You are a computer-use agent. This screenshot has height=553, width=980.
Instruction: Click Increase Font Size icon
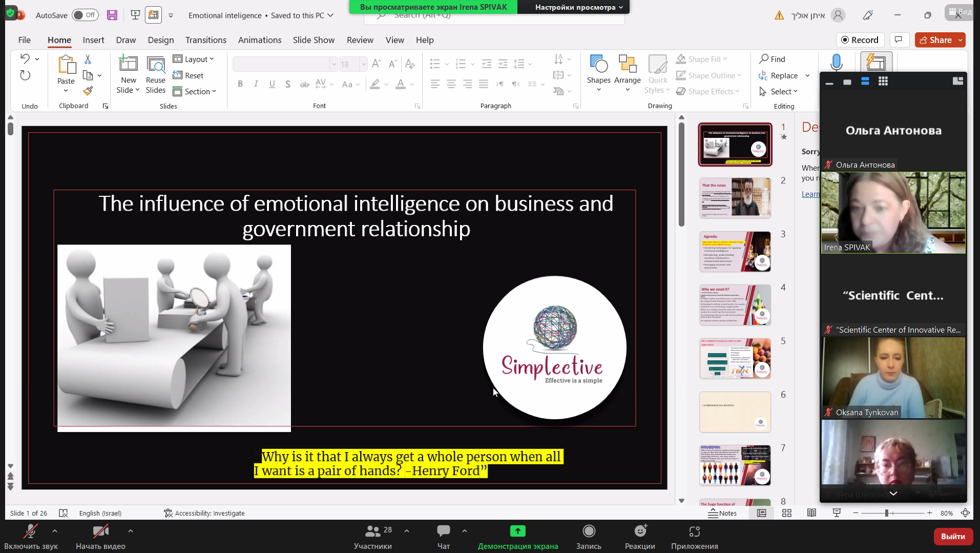point(377,64)
